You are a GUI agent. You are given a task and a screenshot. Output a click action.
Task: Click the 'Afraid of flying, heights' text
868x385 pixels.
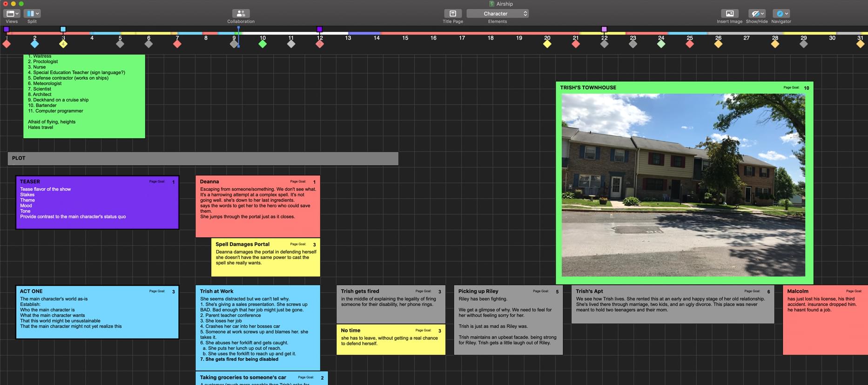pos(52,122)
